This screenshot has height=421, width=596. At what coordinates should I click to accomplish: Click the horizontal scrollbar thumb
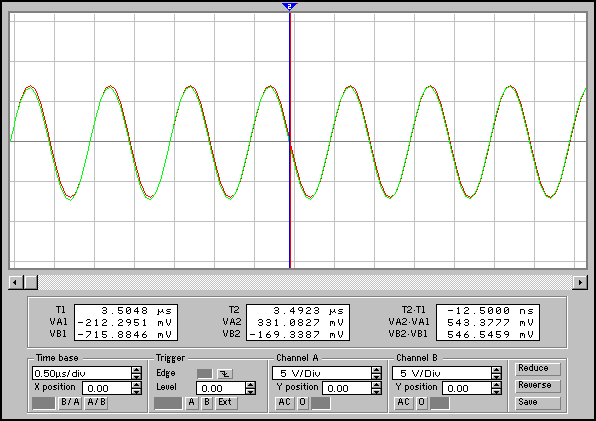[31, 282]
